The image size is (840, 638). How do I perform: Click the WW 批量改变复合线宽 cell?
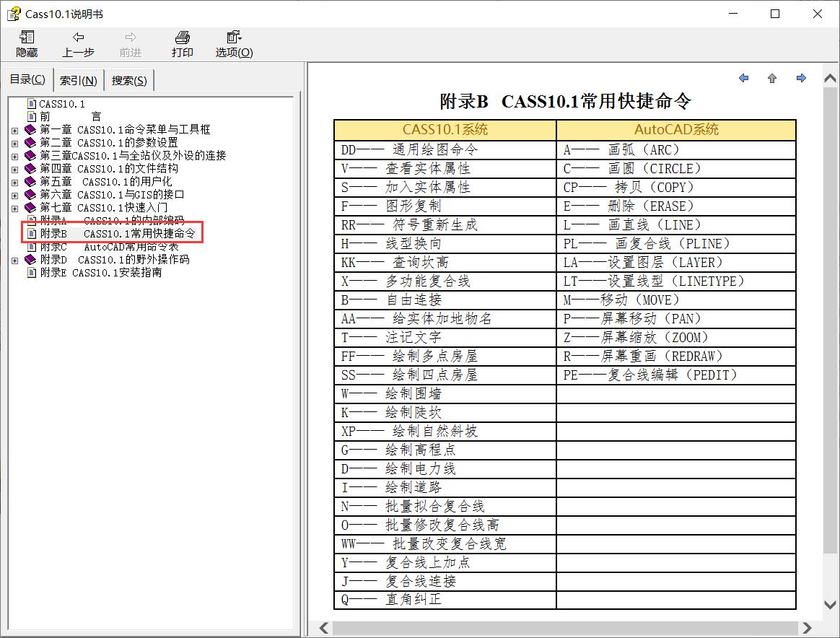coord(445,543)
